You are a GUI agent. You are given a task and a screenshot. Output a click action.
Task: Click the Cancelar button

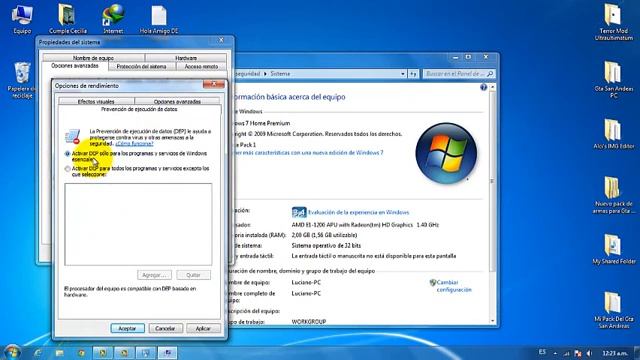tap(165, 328)
